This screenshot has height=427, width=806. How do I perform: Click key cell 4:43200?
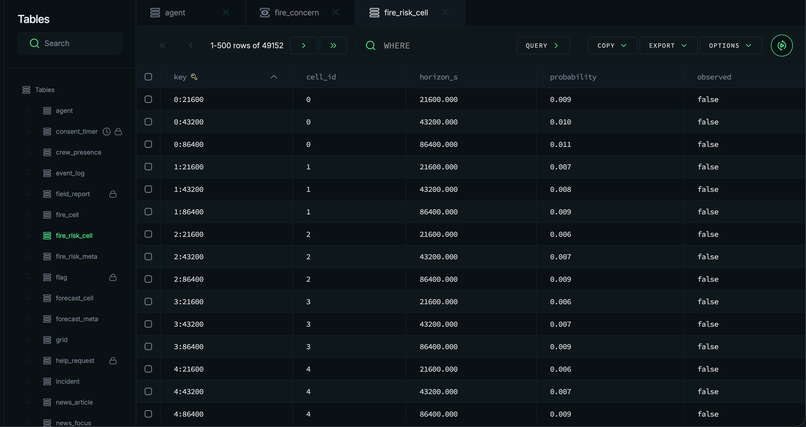[x=189, y=392]
